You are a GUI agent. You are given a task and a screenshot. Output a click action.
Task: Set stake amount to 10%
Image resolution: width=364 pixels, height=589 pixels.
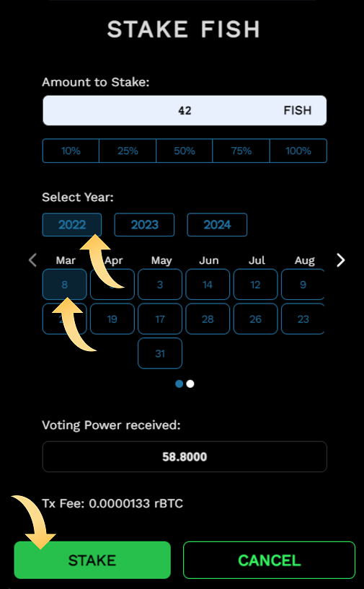[x=71, y=151]
